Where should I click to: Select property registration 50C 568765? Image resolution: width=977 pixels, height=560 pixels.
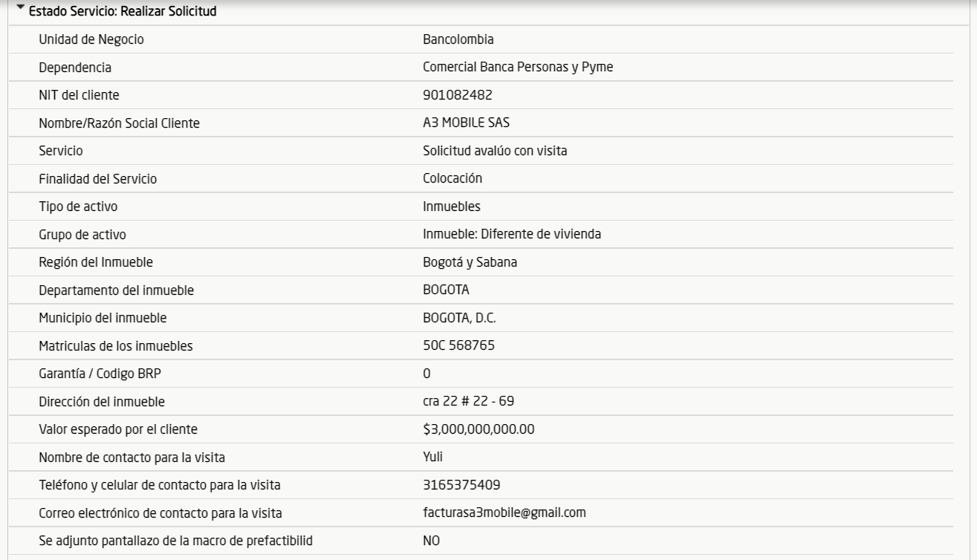458,345
